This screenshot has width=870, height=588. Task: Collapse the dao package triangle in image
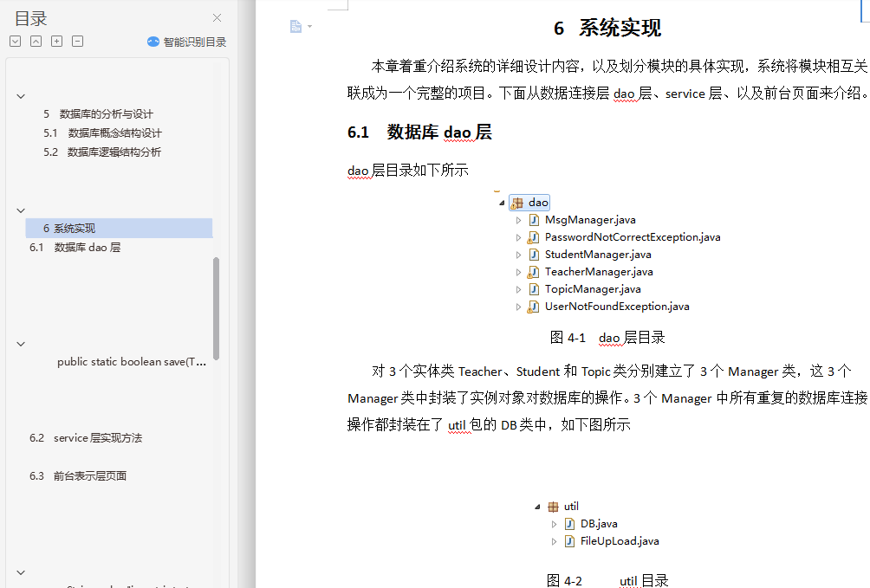[502, 203]
